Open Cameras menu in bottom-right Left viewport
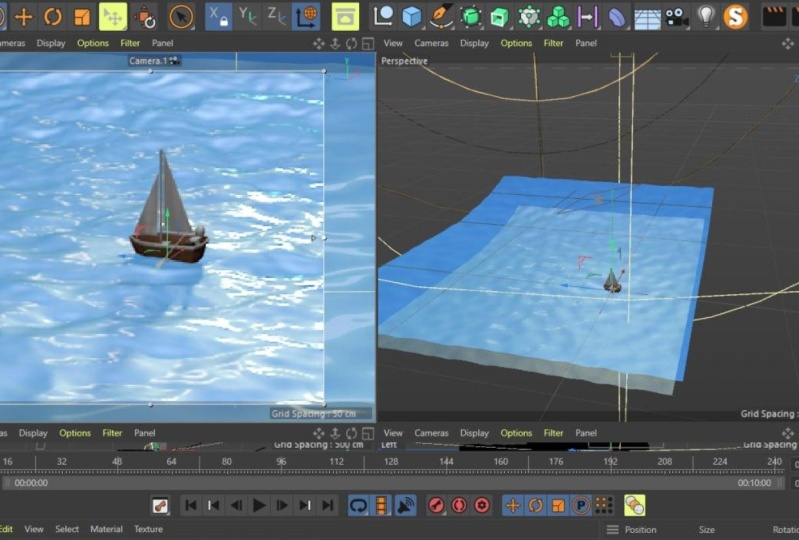Viewport: 799px width, 540px height. pos(431,433)
